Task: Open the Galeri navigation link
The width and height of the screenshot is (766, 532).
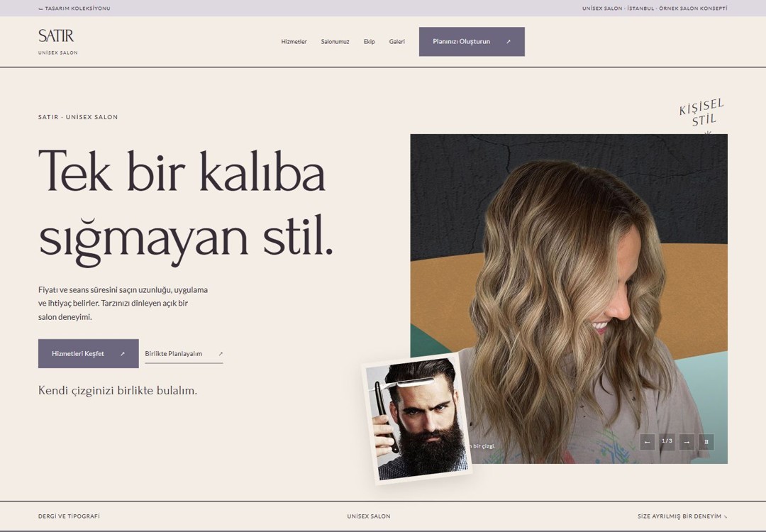Action: (396, 42)
